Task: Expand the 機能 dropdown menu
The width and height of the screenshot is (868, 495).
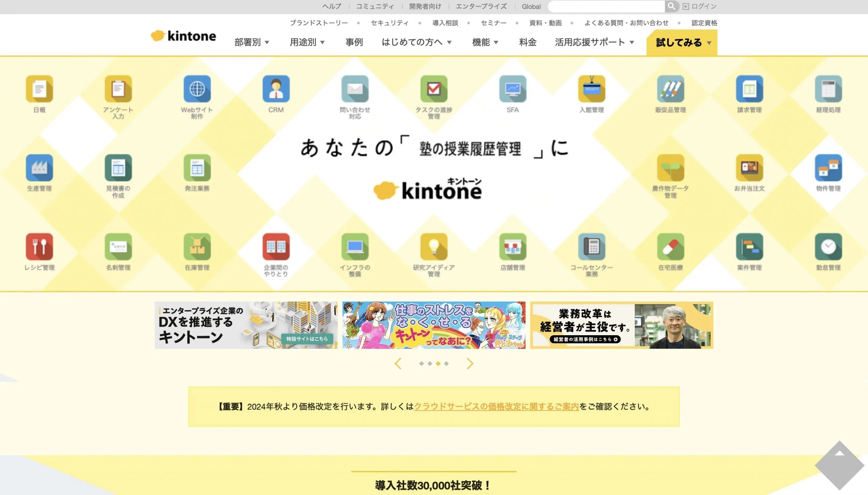Action: 485,42
